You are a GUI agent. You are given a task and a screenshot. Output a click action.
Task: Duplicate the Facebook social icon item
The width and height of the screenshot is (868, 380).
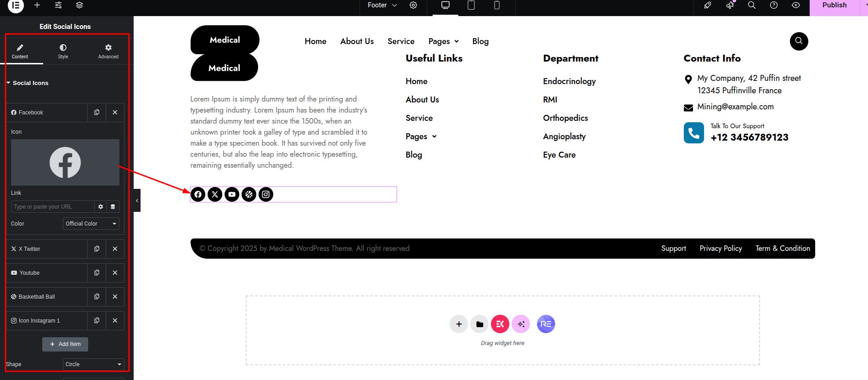coord(97,113)
